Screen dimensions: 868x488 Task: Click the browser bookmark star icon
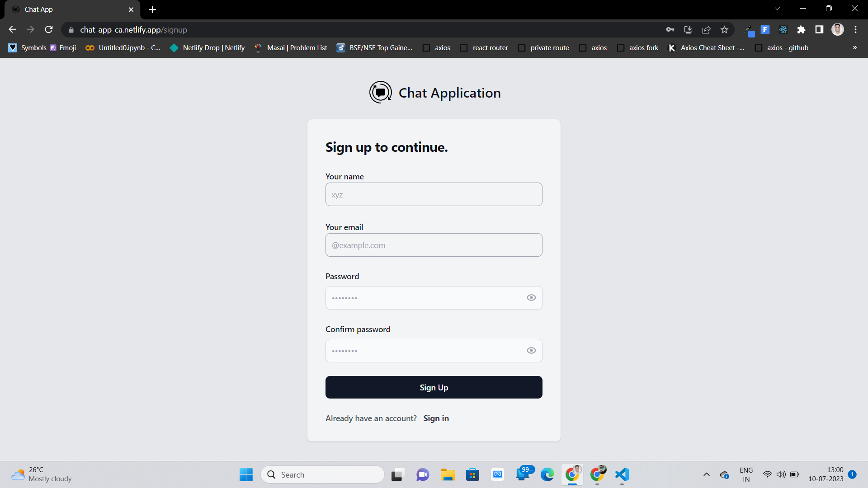point(725,30)
